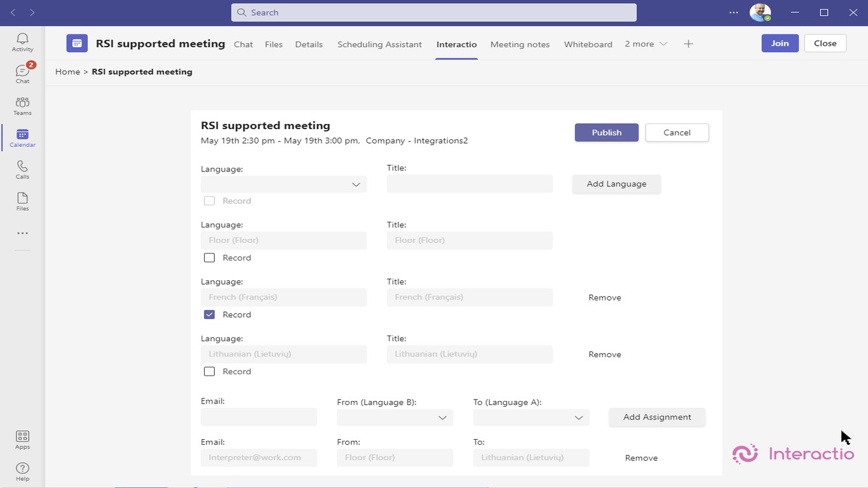Click the Publish button

606,132
